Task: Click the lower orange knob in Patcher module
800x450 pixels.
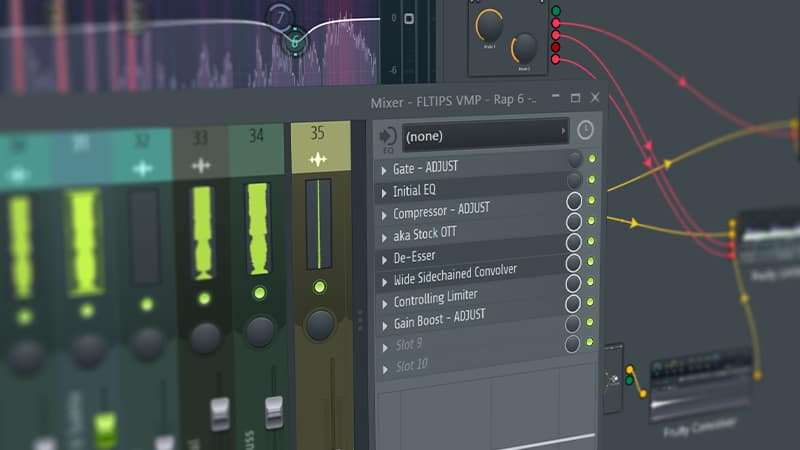Action: click(x=524, y=48)
